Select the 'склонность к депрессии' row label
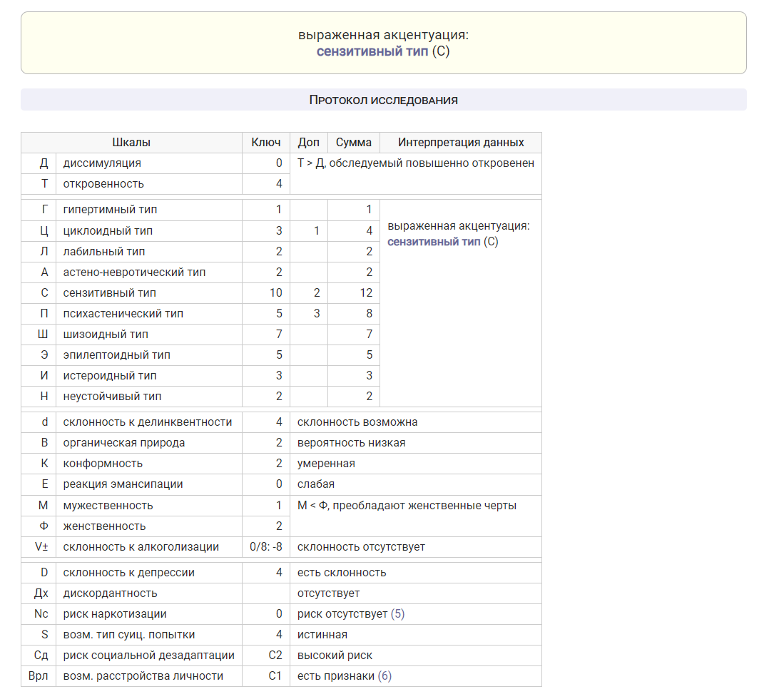 pos(129,573)
